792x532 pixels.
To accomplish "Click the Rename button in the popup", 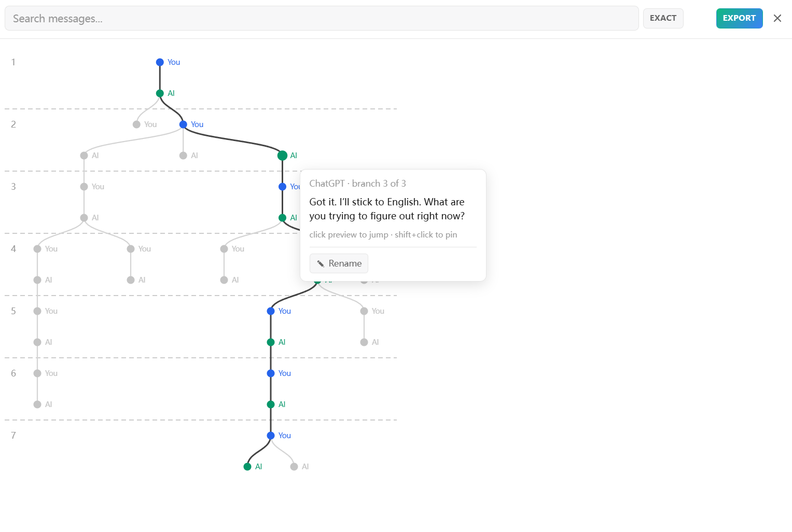I will (339, 263).
